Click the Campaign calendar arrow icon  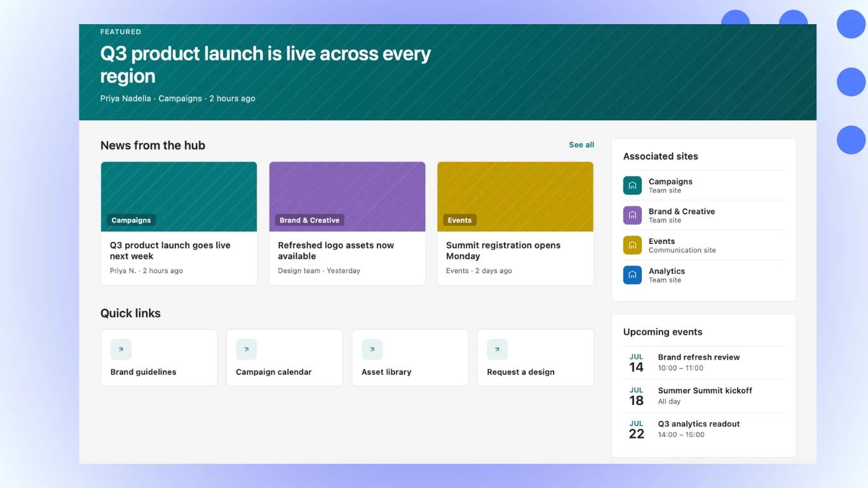[x=247, y=349]
